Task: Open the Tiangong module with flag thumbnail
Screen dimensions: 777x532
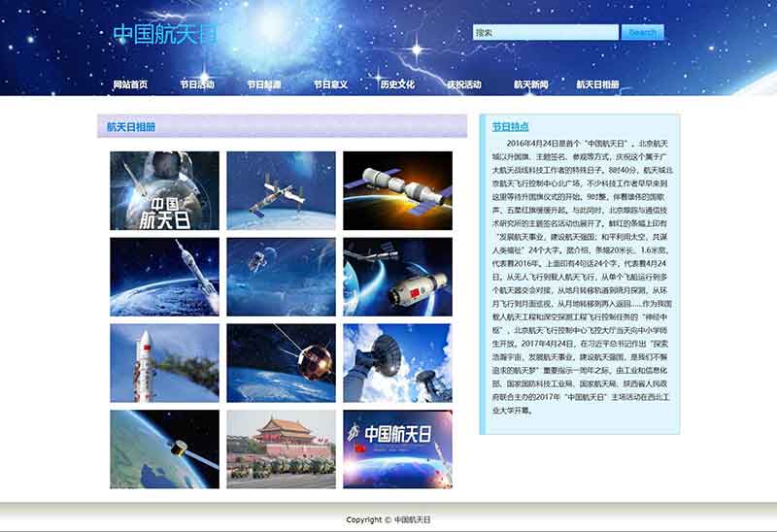Action: pyautogui.click(x=397, y=277)
